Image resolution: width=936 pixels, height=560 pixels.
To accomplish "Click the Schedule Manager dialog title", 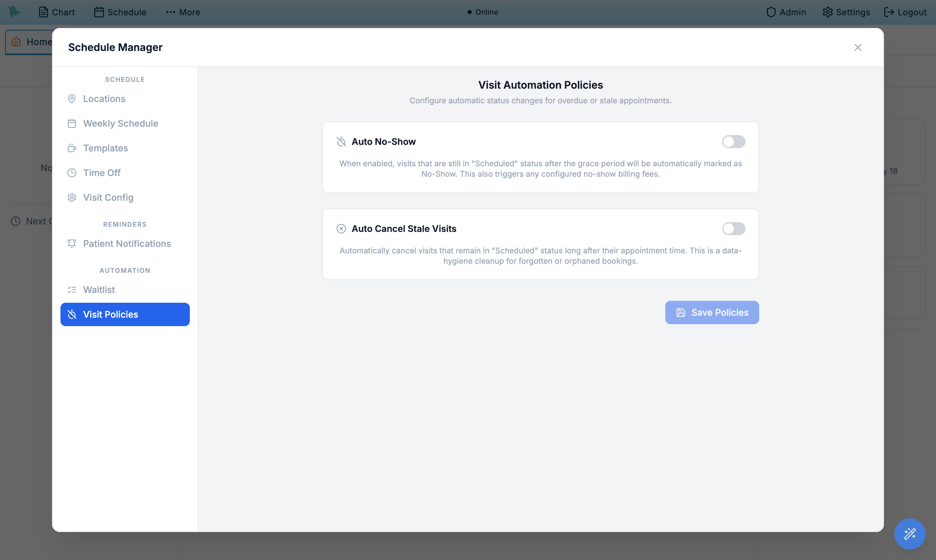I will (115, 47).
